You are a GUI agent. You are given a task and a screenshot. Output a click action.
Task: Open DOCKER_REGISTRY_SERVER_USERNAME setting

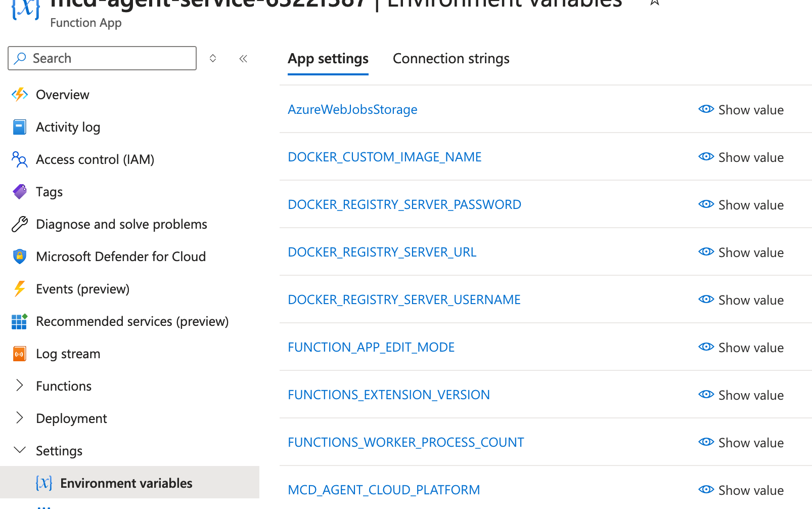click(x=404, y=300)
